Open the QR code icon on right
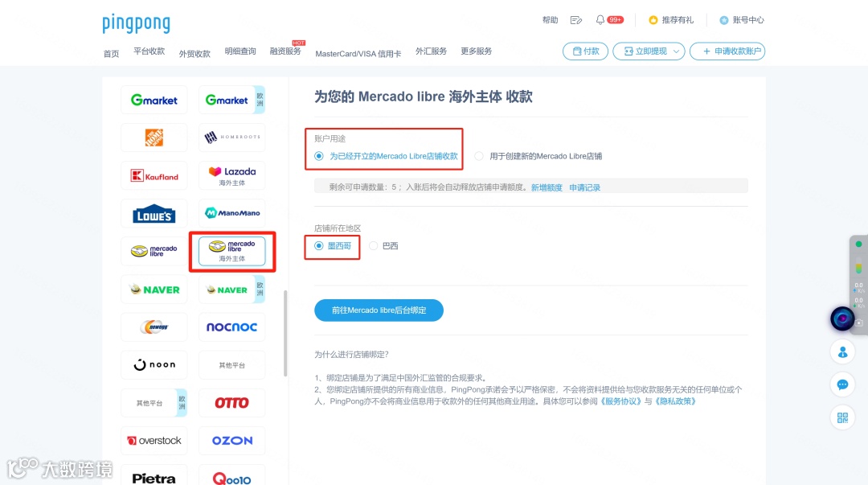 (842, 417)
